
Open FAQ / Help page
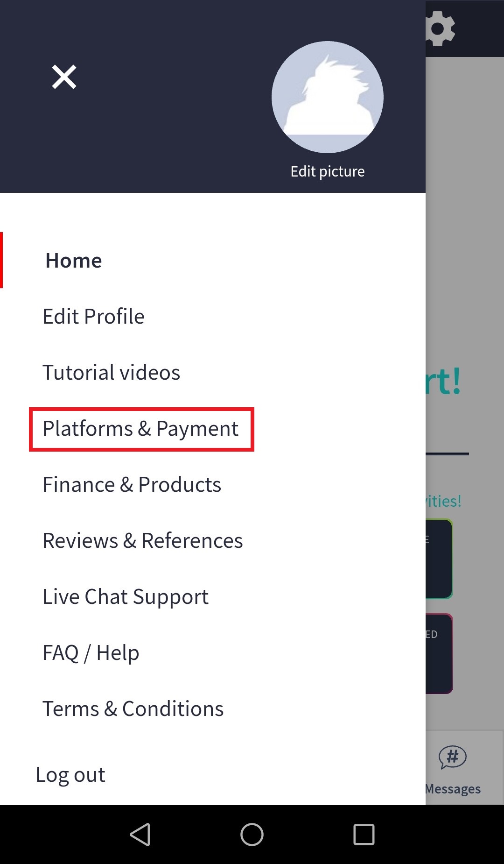[91, 653]
